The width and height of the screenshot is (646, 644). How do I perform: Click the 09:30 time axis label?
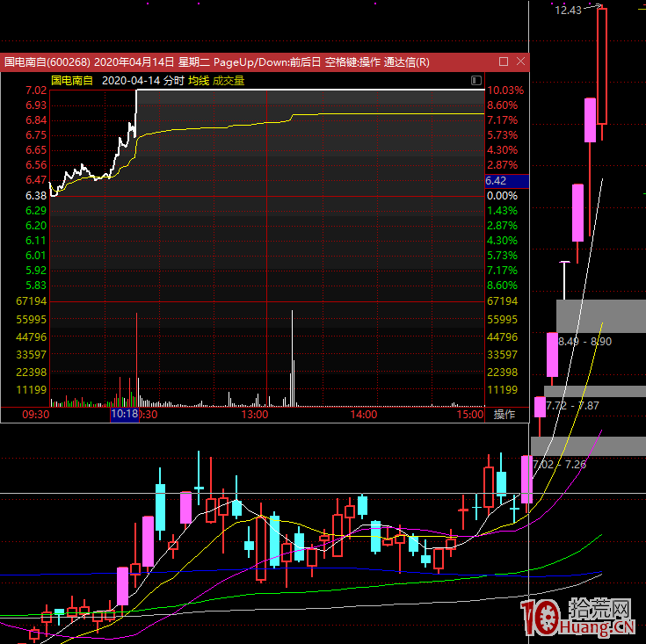tap(36, 414)
